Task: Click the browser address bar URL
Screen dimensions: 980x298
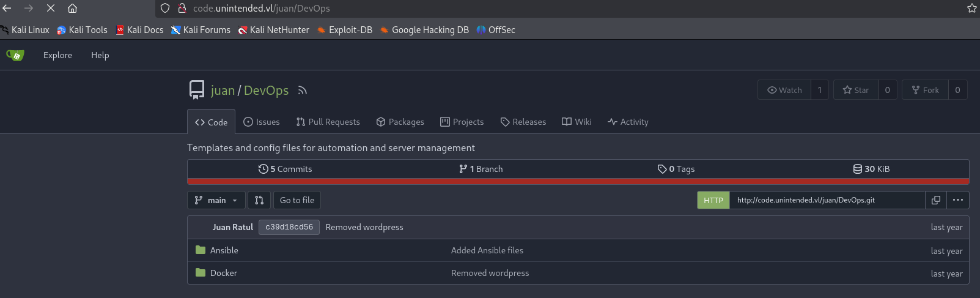Action: (262, 9)
